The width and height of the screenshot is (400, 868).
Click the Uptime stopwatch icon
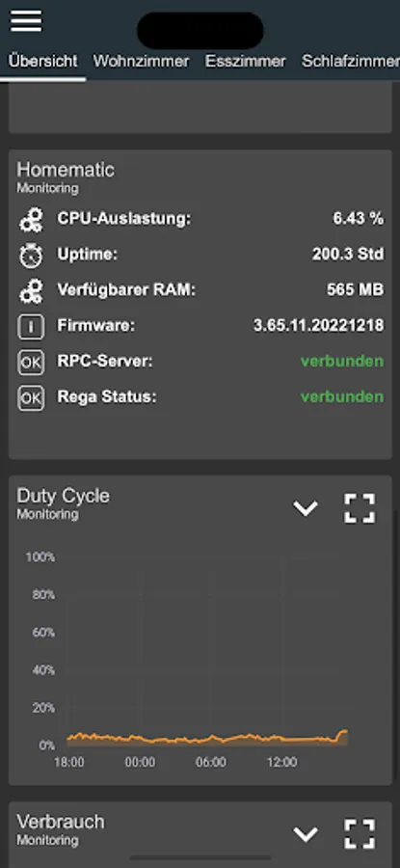[x=31, y=256]
